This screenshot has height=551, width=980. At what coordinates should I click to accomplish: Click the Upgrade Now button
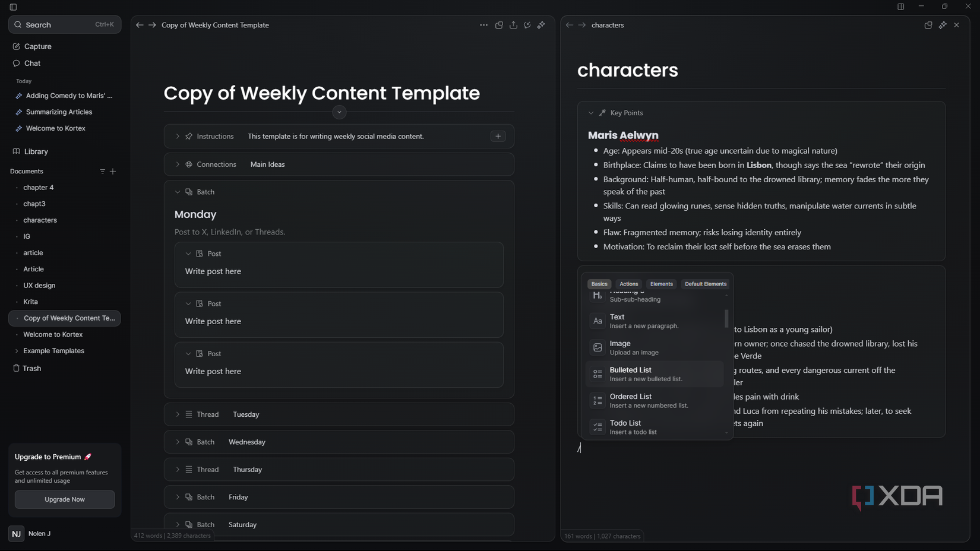pos(64,499)
